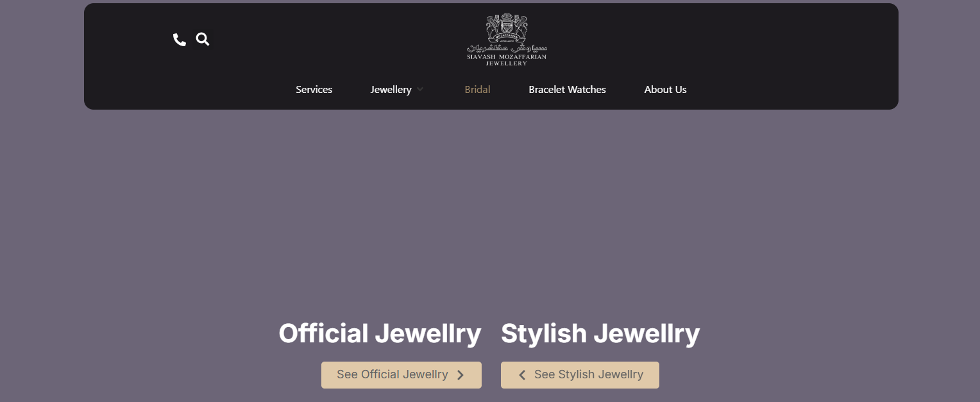Click the Stylish Jewellery heading
The width and height of the screenshot is (980, 402).
coord(600,334)
